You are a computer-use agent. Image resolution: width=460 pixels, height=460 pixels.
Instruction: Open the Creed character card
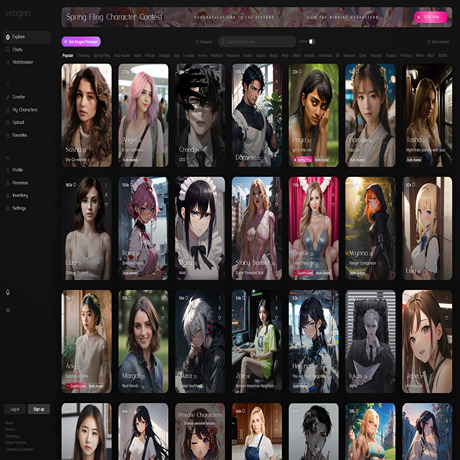coord(200,115)
